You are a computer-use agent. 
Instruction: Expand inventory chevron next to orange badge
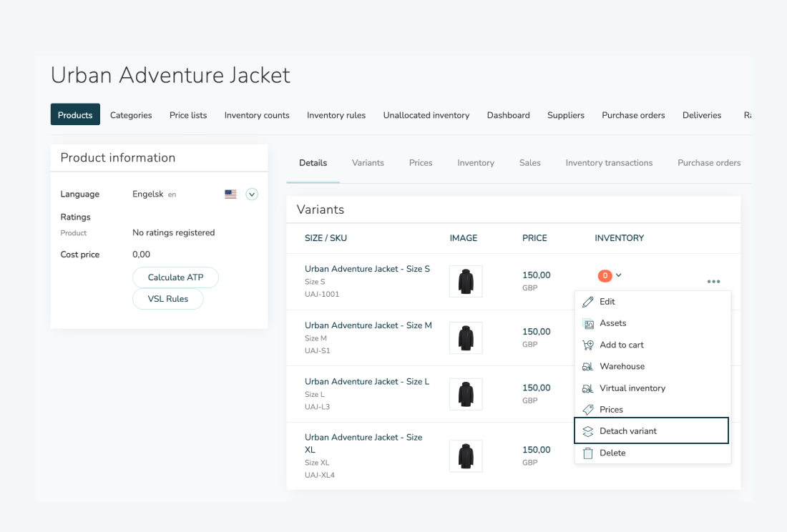(x=619, y=275)
